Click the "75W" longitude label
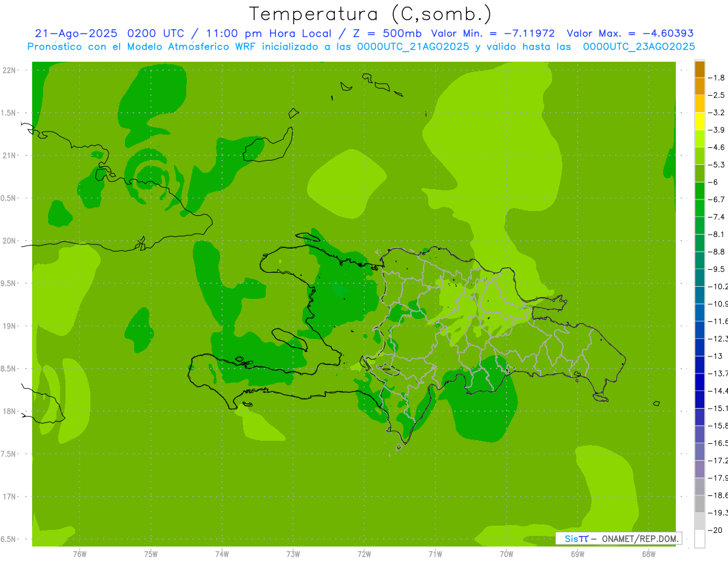The image size is (728, 562). (151, 554)
